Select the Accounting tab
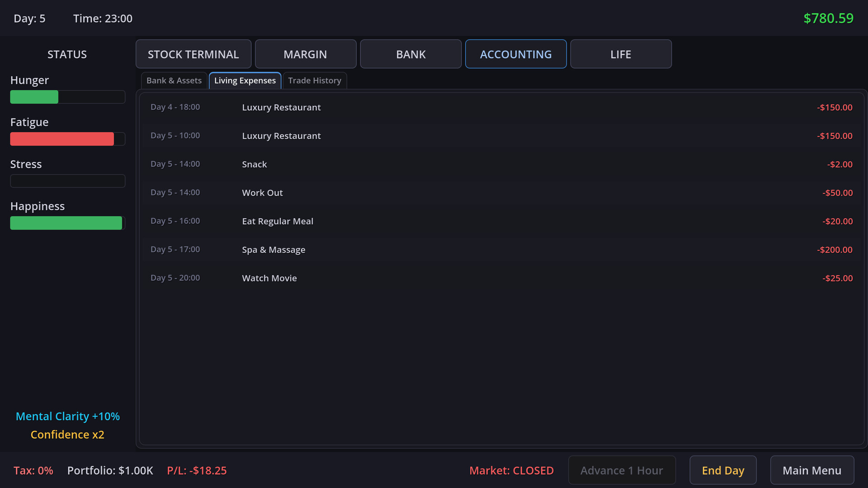 tap(515, 54)
